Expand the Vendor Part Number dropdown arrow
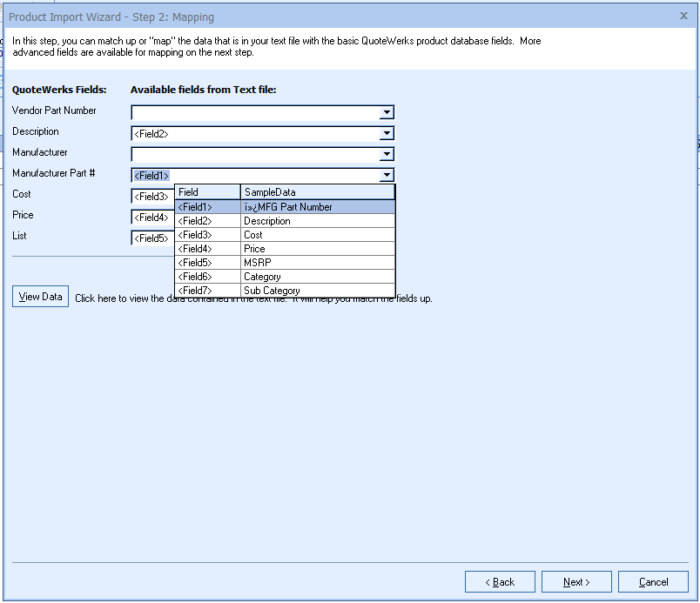The height and width of the screenshot is (603, 700). point(387,112)
